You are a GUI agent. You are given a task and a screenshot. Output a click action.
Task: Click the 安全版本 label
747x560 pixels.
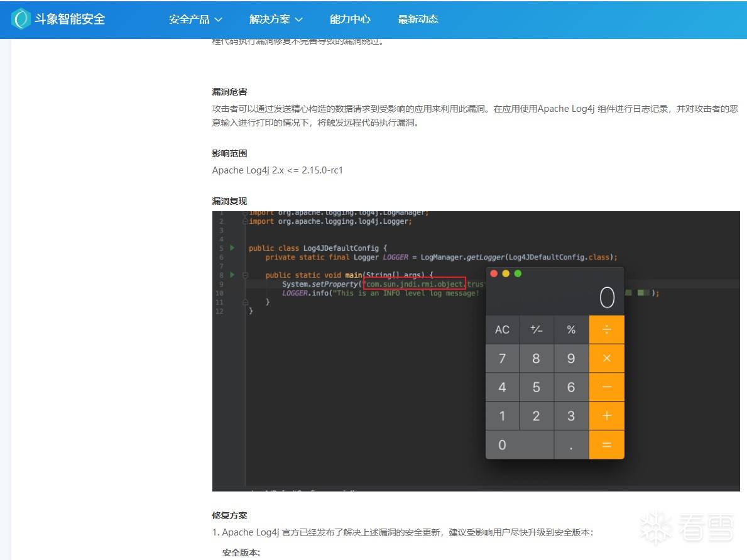[x=241, y=553]
